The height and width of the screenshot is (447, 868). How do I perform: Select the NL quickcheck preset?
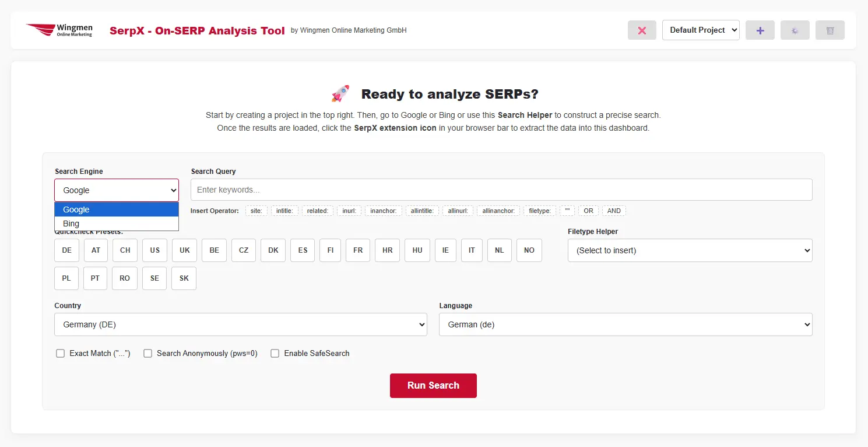tap(500, 250)
